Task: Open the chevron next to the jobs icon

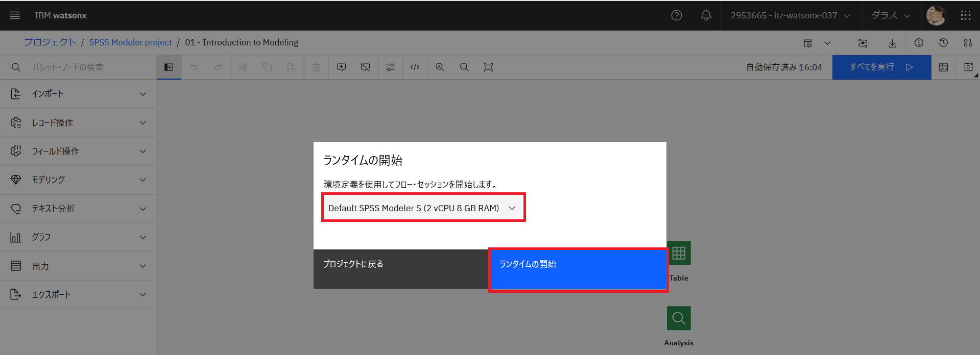Action: [827, 43]
